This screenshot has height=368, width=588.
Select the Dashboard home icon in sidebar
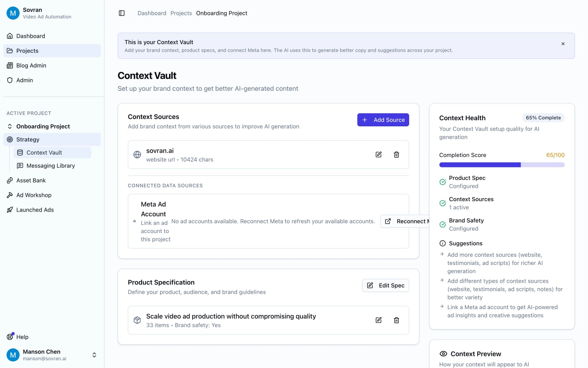10,36
